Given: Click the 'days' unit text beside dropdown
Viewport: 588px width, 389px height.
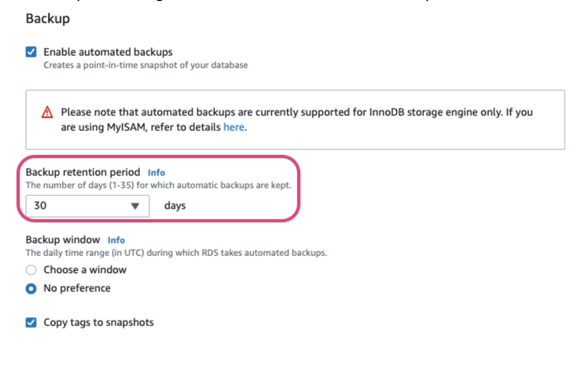Looking at the screenshot, I should click(175, 206).
